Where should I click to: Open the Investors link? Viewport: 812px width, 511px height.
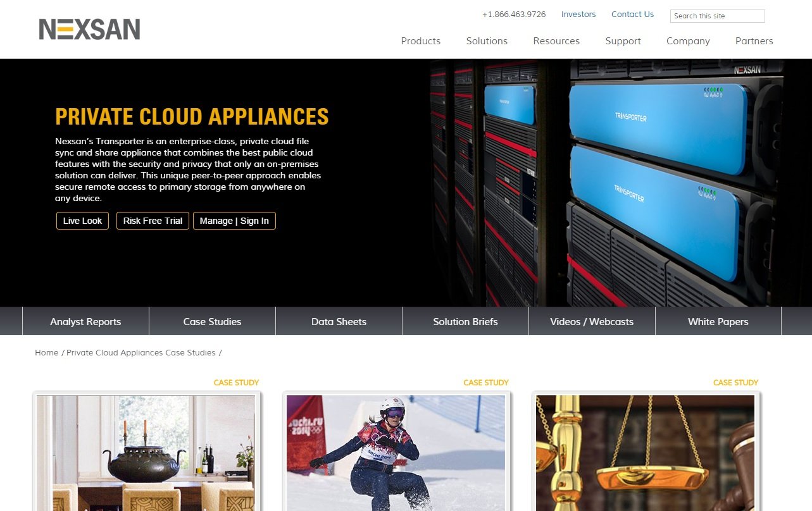[578, 15]
